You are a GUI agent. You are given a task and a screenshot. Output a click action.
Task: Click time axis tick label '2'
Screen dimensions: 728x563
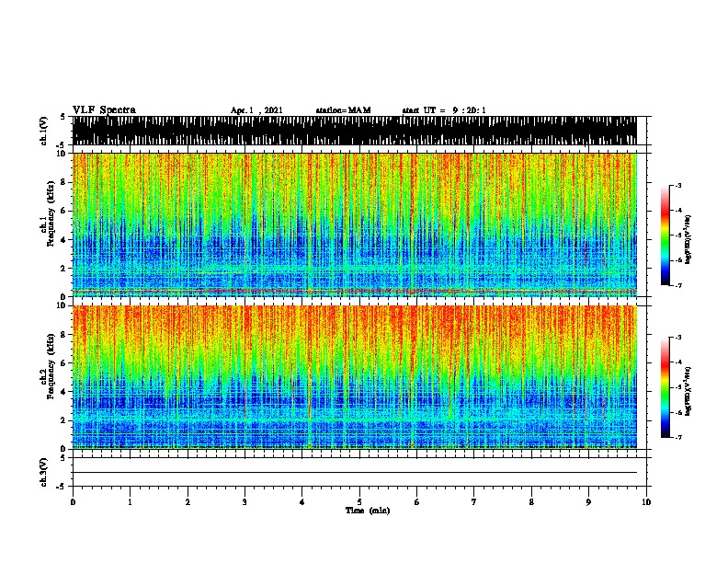pyautogui.click(x=188, y=501)
